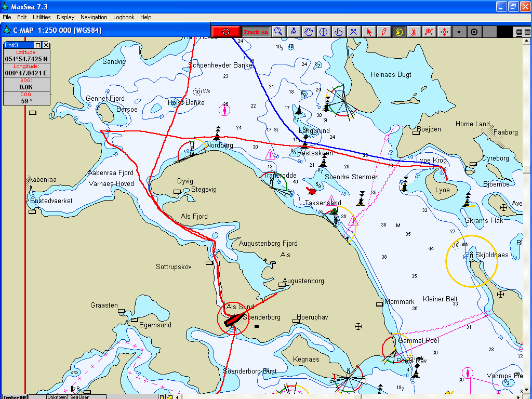
Task: Open the File menu
Action: (x=7, y=17)
